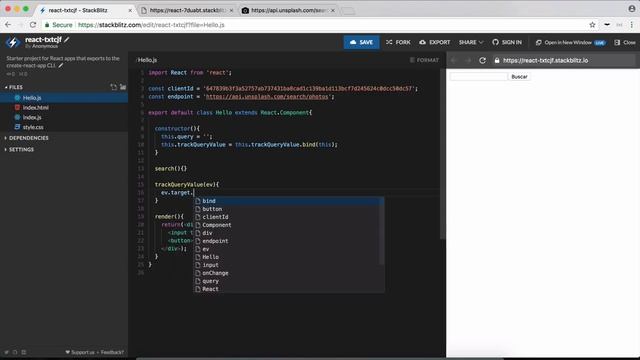This screenshot has width=640, height=360.
Task: Click the Buscar button in preview
Action: coord(519,77)
